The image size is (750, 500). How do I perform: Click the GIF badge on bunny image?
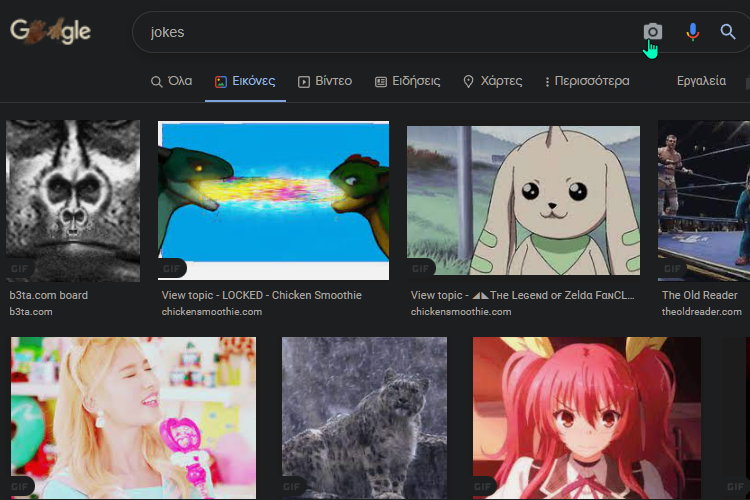[421, 268]
